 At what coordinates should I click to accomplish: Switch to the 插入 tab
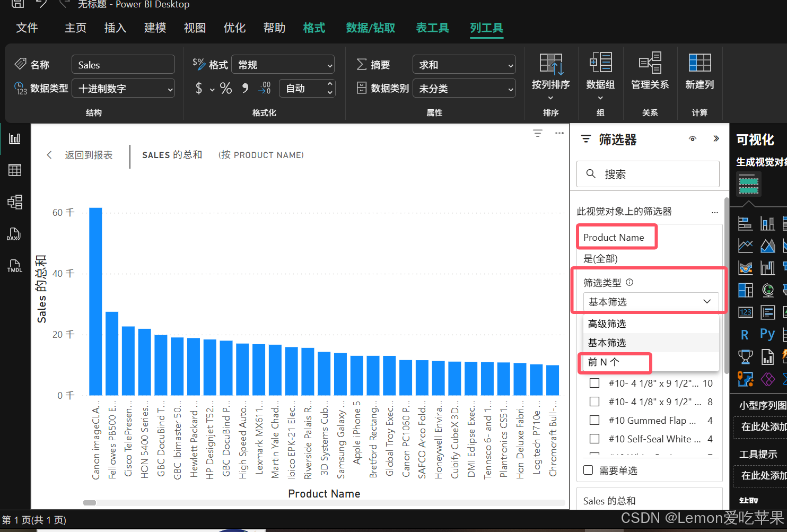tap(115, 28)
